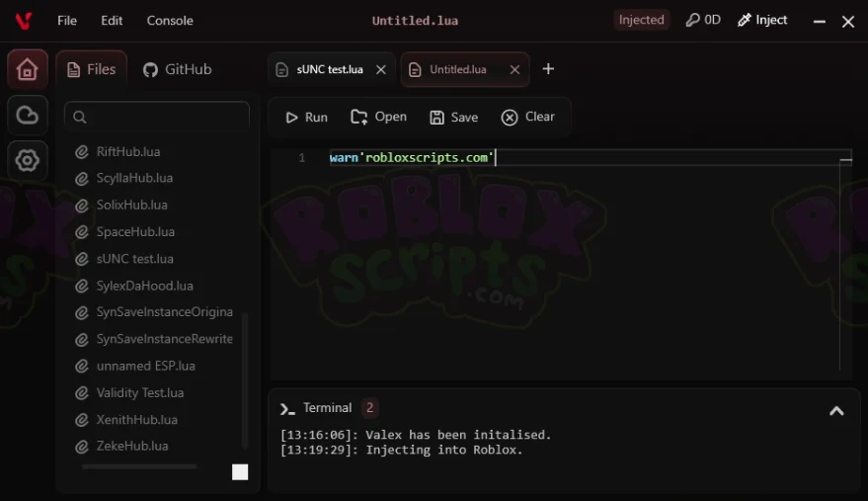
Task: Click the file list vertical scrollbar
Action: pyautogui.click(x=244, y=380)
